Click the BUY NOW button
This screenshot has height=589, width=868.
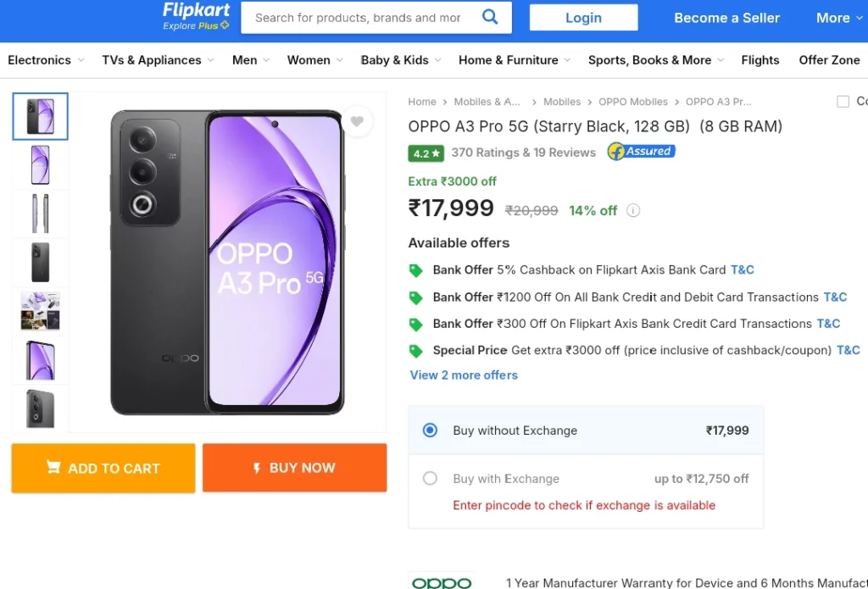(x=294, y=468)
